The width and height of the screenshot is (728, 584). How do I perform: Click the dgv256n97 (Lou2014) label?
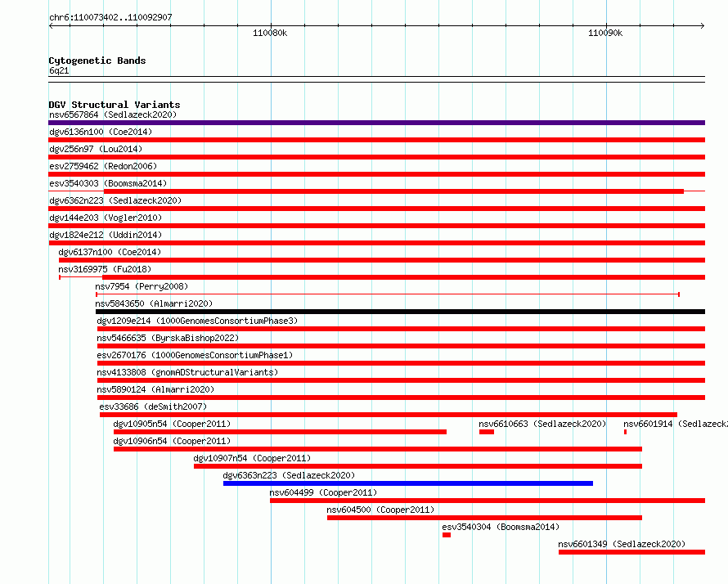coord(96,149)
